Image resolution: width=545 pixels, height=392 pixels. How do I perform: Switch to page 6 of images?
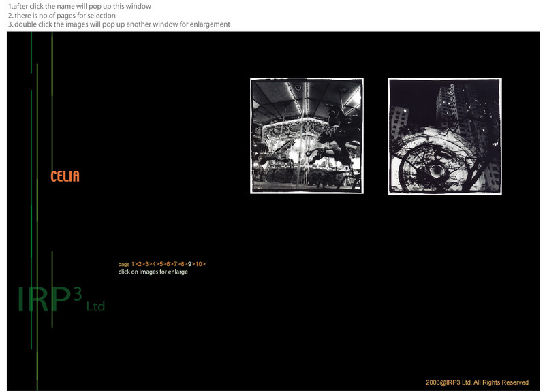[169, 264]
